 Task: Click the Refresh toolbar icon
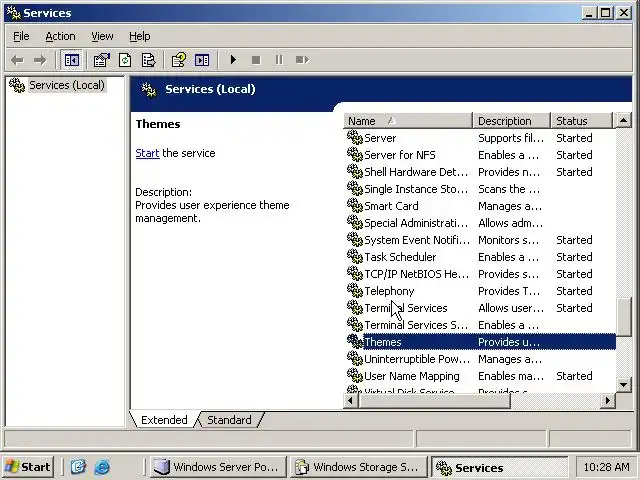tap(125, 60)
